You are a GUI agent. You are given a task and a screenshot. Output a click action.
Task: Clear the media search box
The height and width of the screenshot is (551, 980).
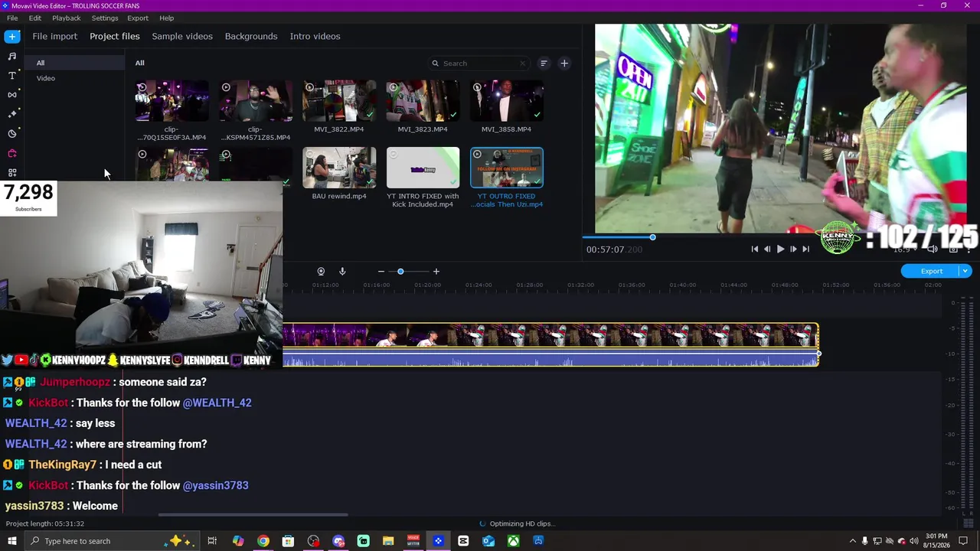522,64
